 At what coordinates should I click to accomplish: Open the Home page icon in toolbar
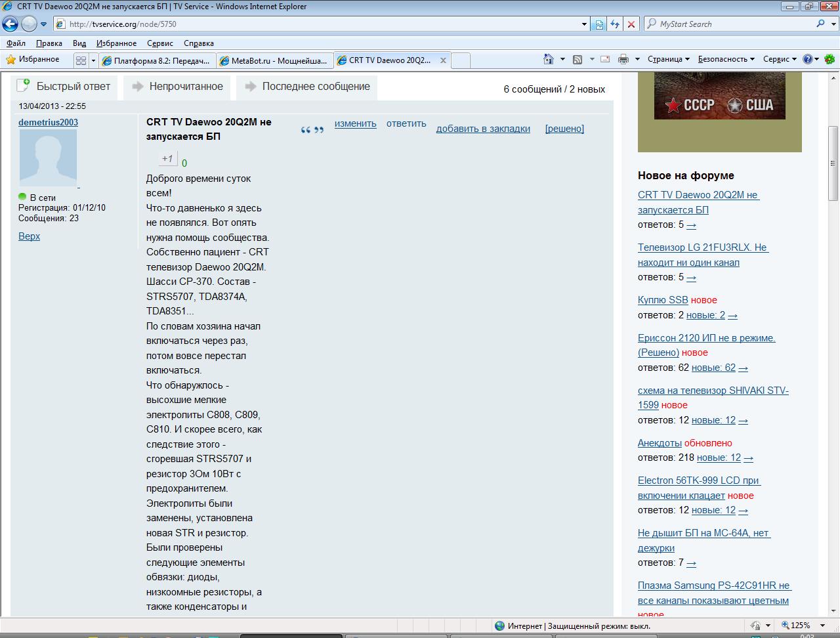click(549, 59)
